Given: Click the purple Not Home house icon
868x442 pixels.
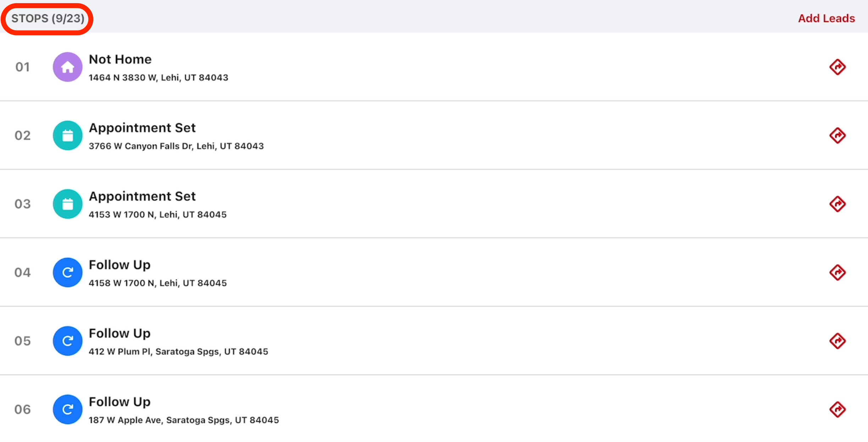Looking at the screenshot, I should (67, 67).
